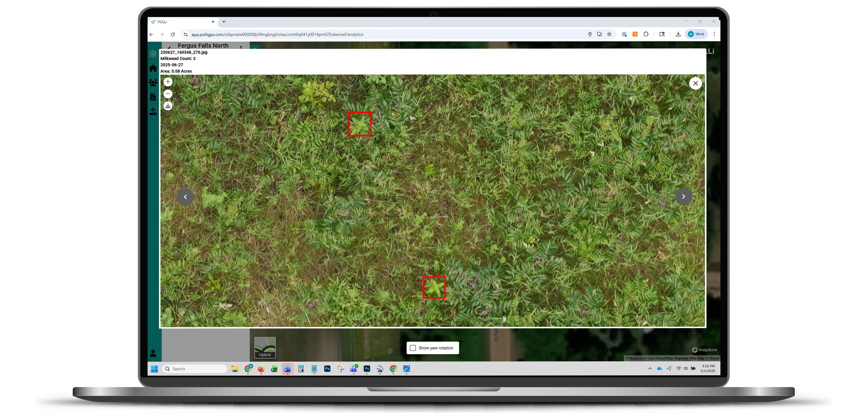
Task: Open Fergus Falls North options menu
Action: pos(241,47)
